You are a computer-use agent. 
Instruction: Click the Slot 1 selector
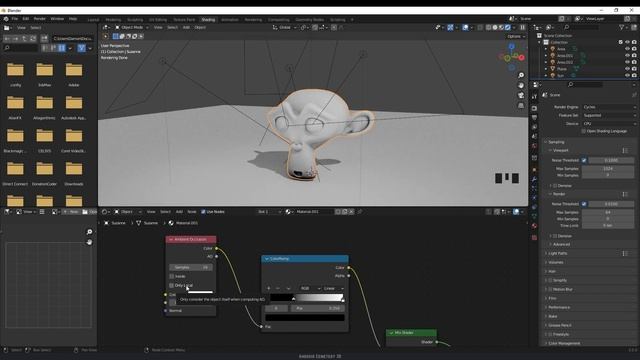[x=269, y=212]
